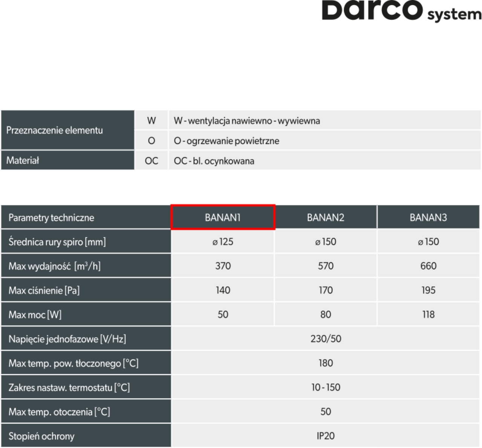Click the ø125 diameter value
The width and height of the screenshot is (482, 448).
[x=223, y=242]
